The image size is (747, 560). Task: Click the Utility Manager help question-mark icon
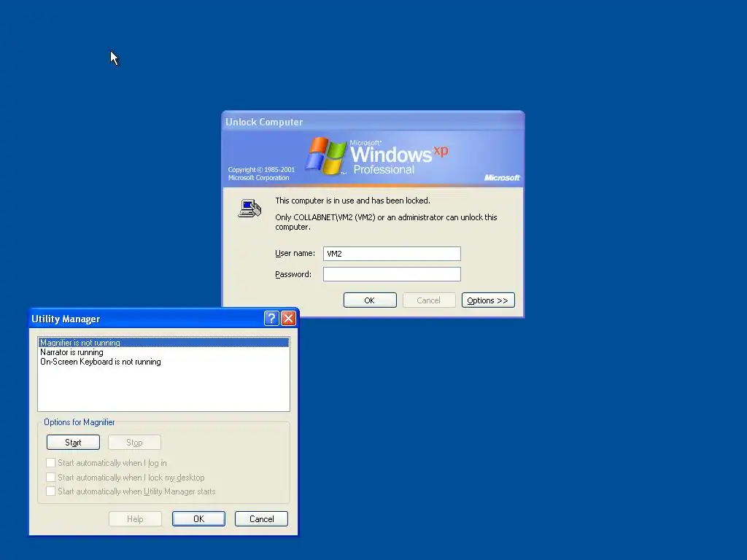[271, 318]
